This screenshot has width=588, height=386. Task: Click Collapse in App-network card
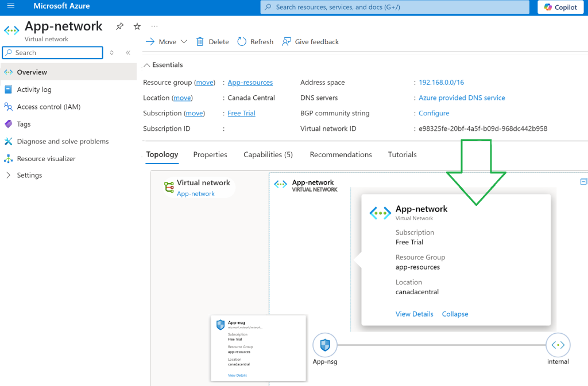click(x=455, y=314)
